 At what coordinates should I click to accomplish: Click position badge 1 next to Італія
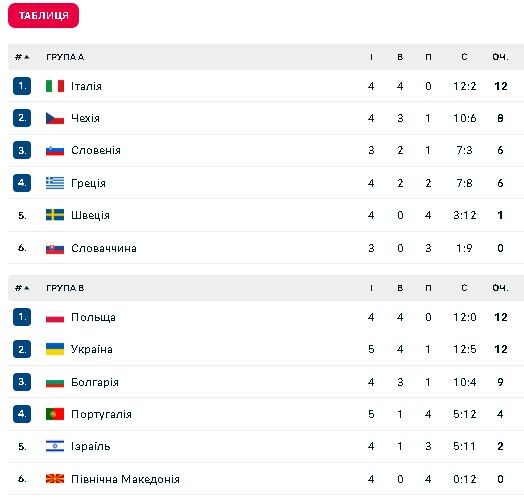tap(22, 86)
